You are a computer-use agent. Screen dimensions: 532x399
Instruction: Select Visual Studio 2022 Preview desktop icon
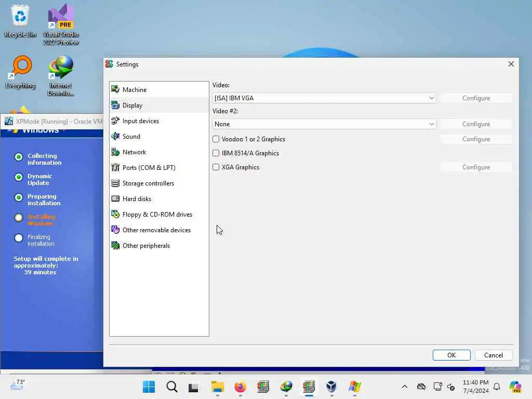click(x=61, y=24)
